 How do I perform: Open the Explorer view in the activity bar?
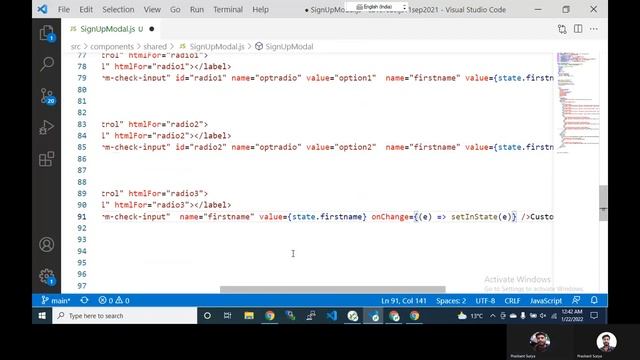pos(47,33)
